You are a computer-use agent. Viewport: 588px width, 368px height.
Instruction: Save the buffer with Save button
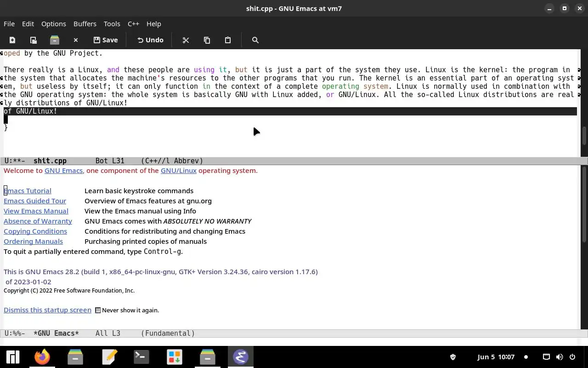click(106, 40)
